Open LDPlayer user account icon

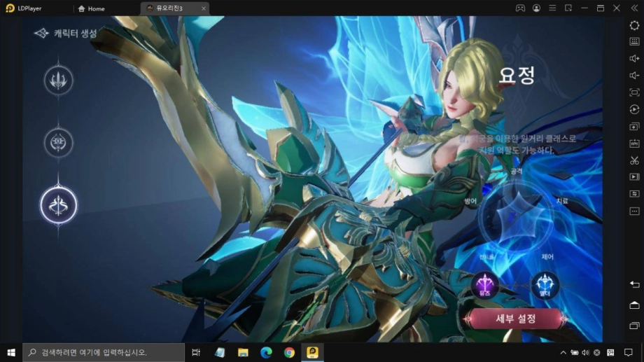(x=536, y=8)
